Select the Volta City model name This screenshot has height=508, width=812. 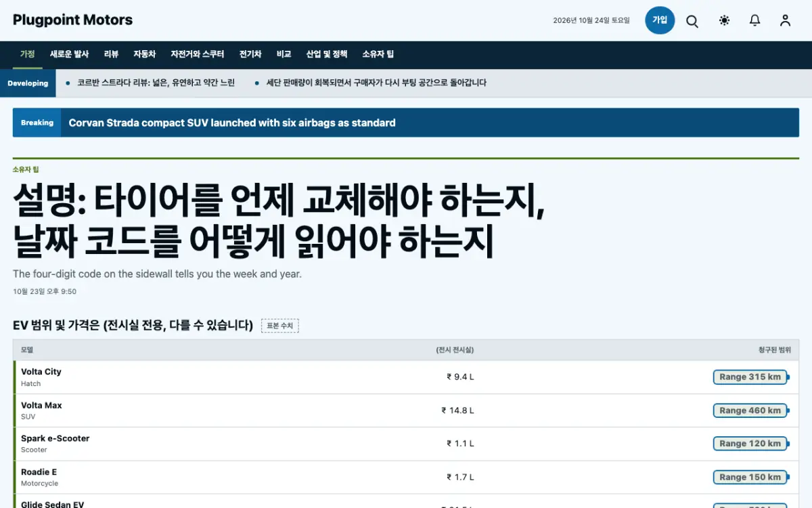(x=41, y=372)
